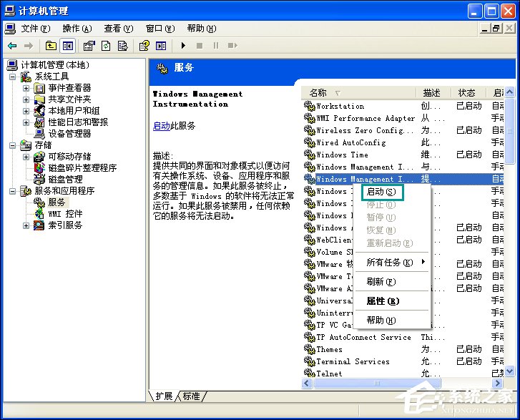
Task: Expand the 性能日志和警报 node
Action: [x=26, y=122]
